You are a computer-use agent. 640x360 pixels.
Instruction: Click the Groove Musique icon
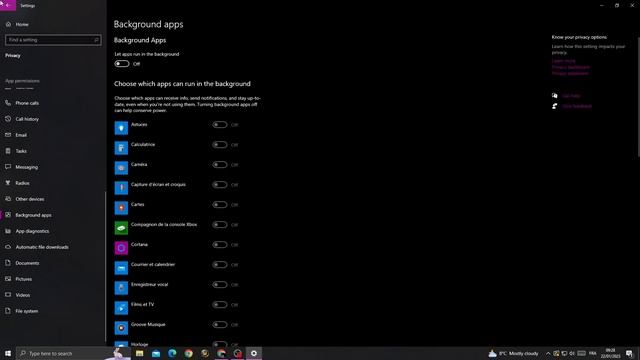(121, 328)
